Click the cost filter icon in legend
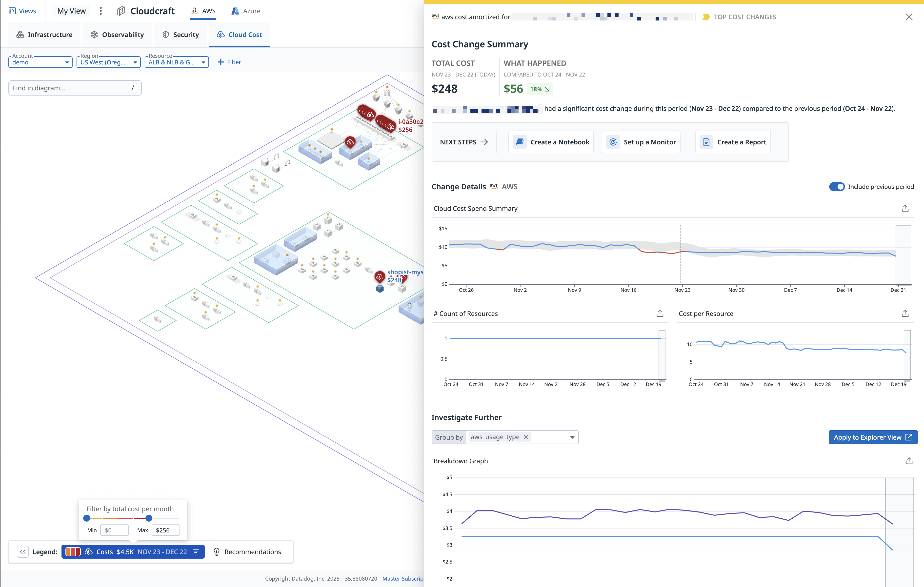924x587 pixels. coord(196,552)
